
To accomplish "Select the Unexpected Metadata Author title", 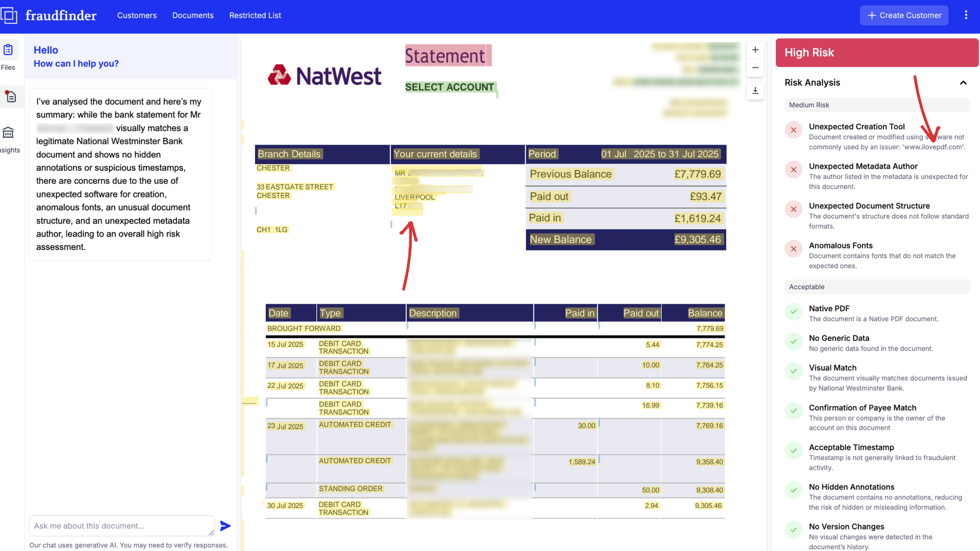I will (x=863, y=166).
